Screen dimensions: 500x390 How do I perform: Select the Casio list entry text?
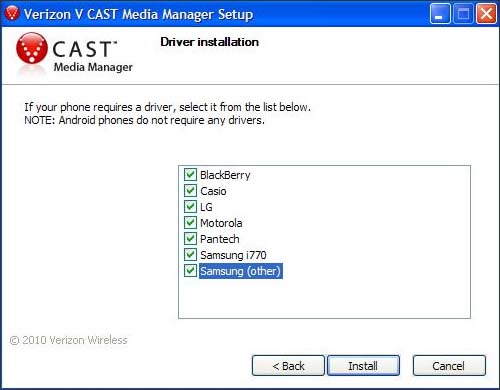pos(213,191)
